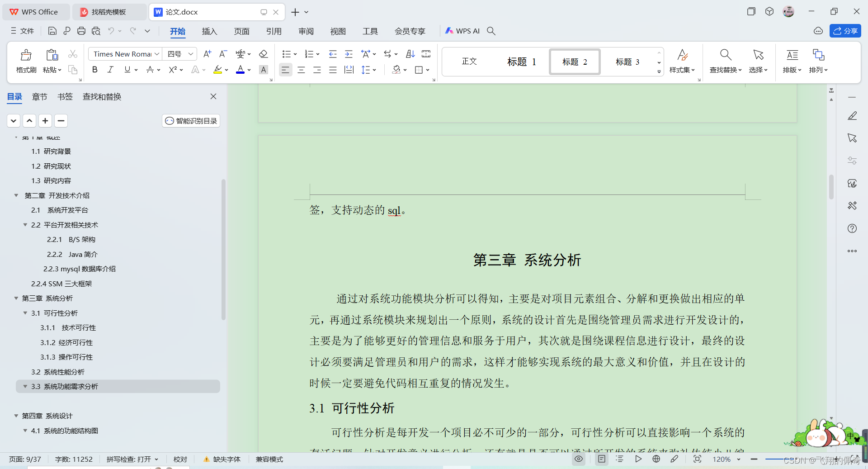Click 智能识别目录 button
The width and height of the screenshot is (868, 469).
pyautogui.click(x=191, y=121)
